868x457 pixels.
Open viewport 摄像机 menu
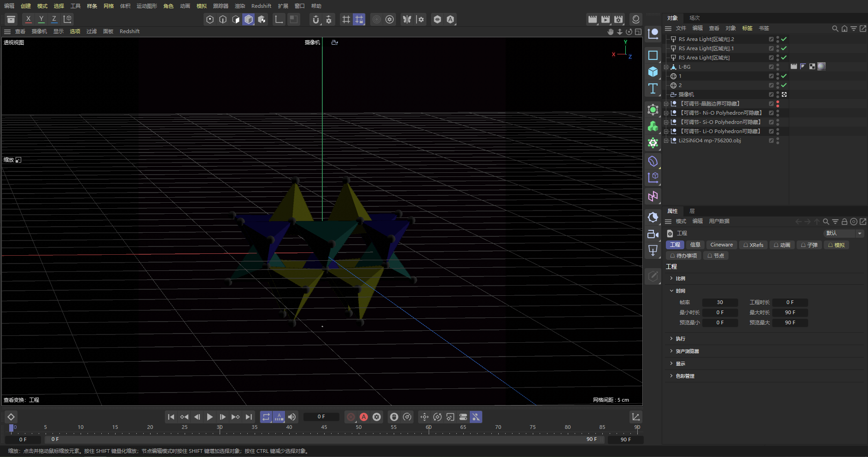click(39, 31)
